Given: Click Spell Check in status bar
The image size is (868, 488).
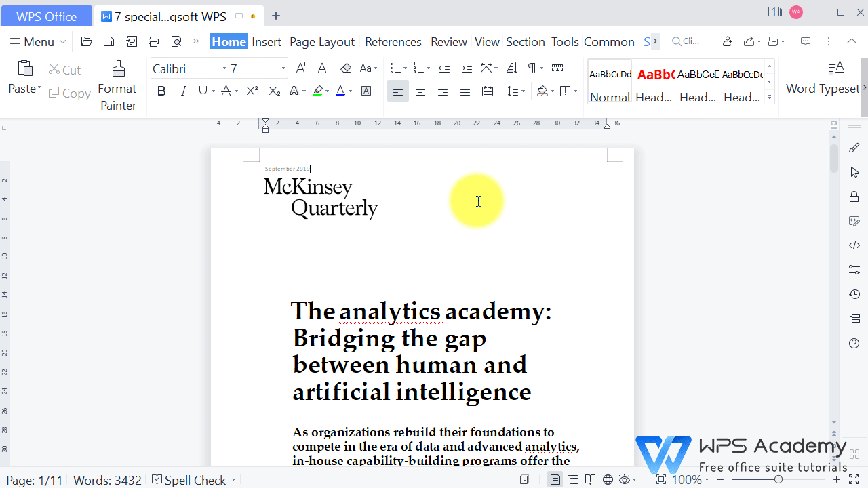Looking at the screenshot, I should coord(189,480).
